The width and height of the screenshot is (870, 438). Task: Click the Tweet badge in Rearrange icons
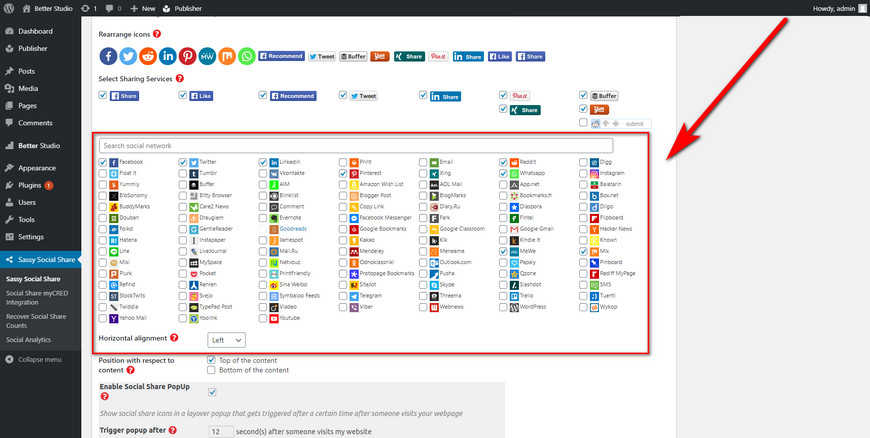click(322, 57)
